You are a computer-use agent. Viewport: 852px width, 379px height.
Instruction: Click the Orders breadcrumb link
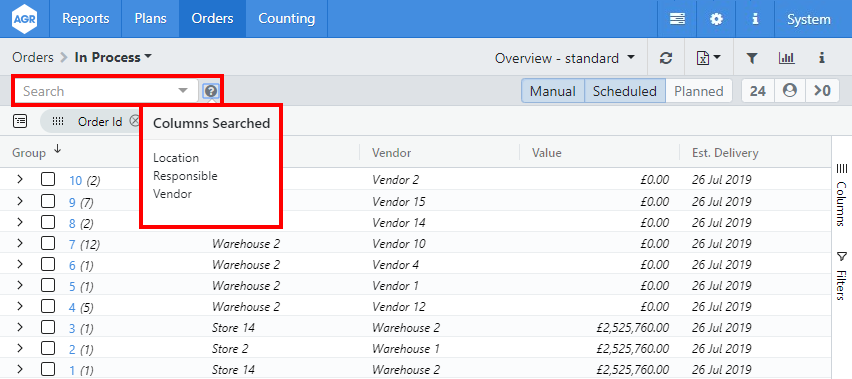click(33, 57)
